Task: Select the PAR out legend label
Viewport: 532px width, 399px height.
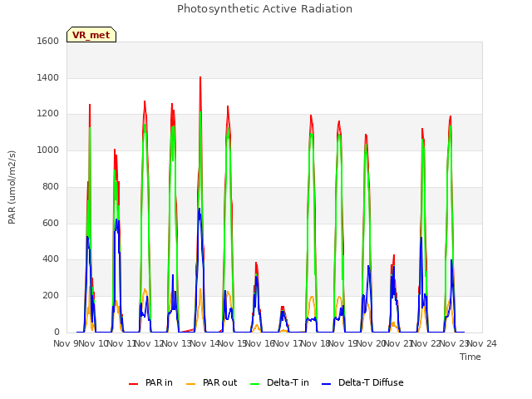Action: (219, 382)
